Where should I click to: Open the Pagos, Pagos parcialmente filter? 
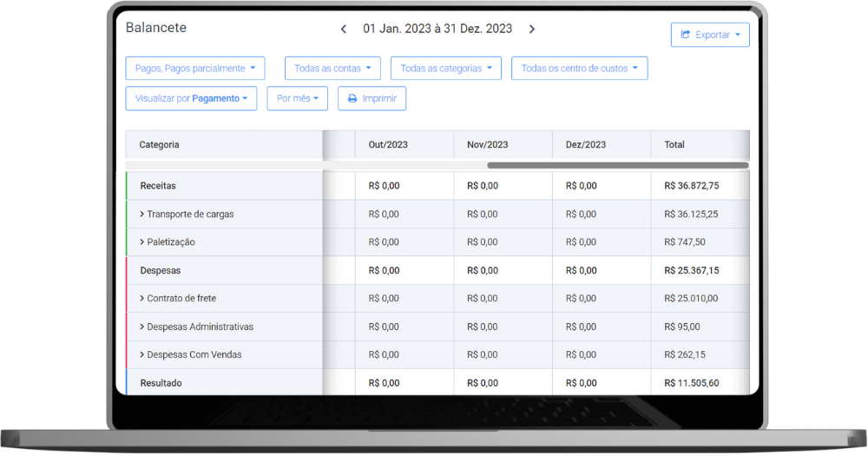[194, 69]
